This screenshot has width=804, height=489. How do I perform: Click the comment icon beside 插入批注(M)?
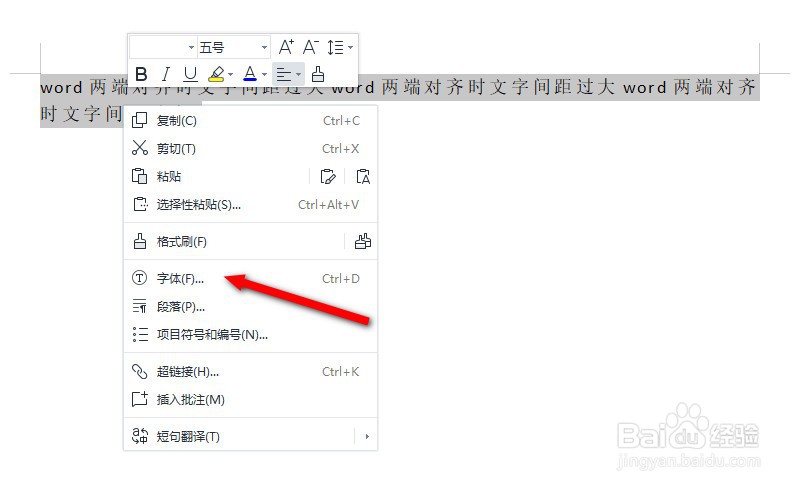[140, 399]
